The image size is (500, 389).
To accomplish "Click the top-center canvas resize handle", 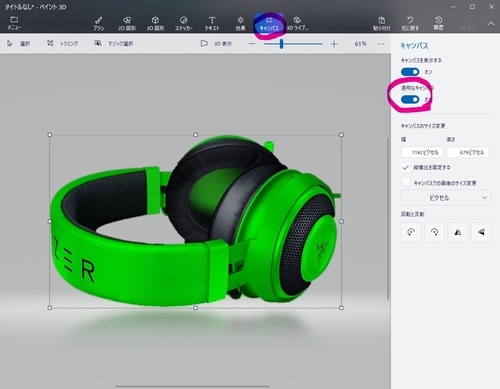I will pos(195,135).
